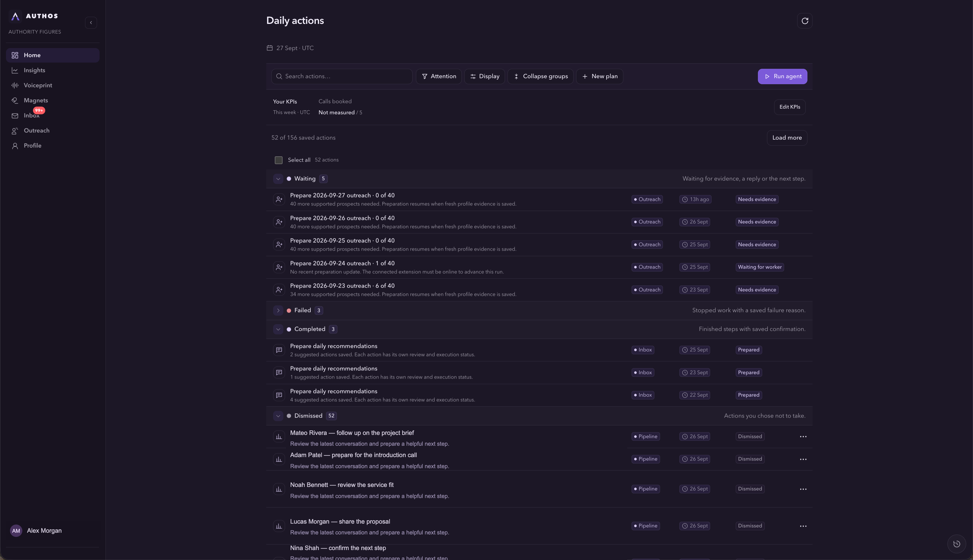Image resolution: width=973 pixels, height=560 pixels.
Task: Open Magnets in the sidebar
Action: 53,100
